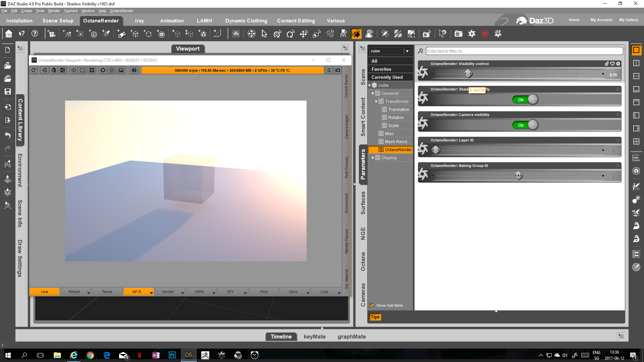This screenshot has height=362, width=644.
Task: Click the Visibility control slider handle
Action: tap(468, 74)
